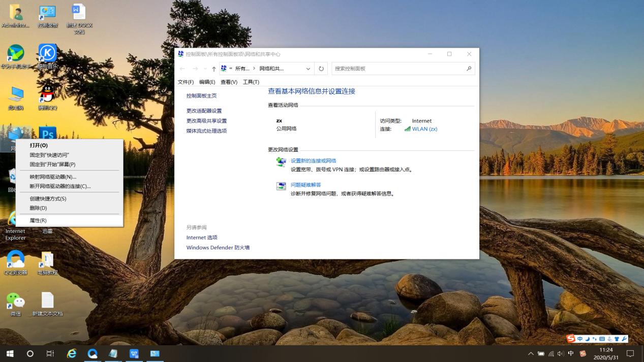Click the 搜索控制面板 search box

[403, 69]
